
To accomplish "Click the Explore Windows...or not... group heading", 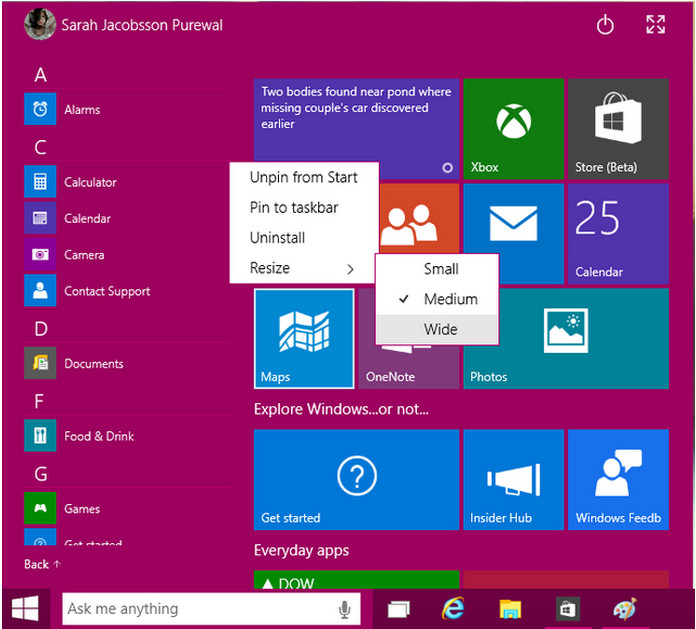I will 341,409.
